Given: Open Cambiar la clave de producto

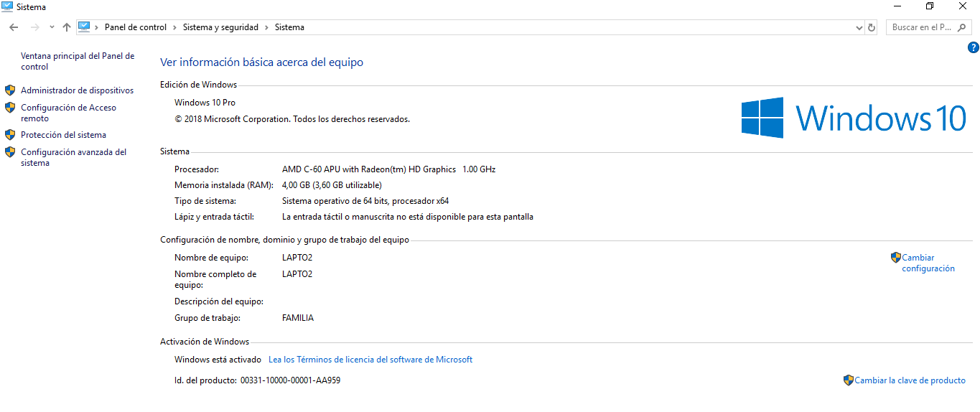Looking at the screenshot, I should point(910,380).
